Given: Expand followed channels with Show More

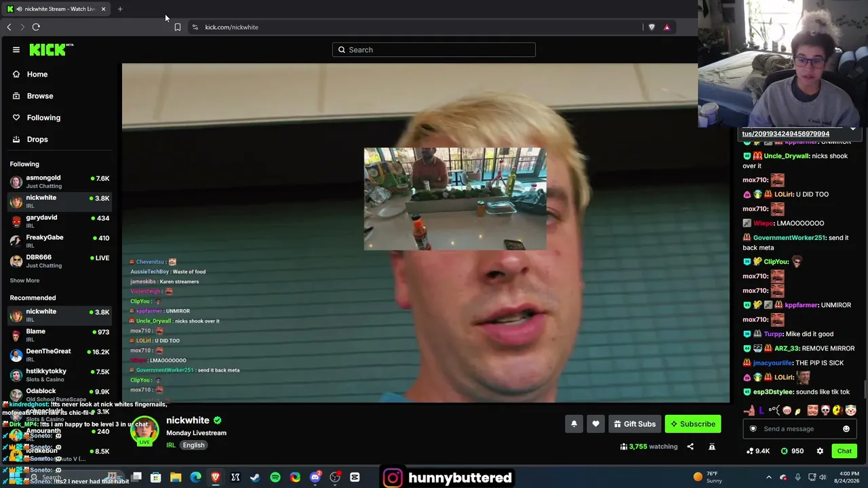Looking at the screenshot, I should [x=24, y=281].
